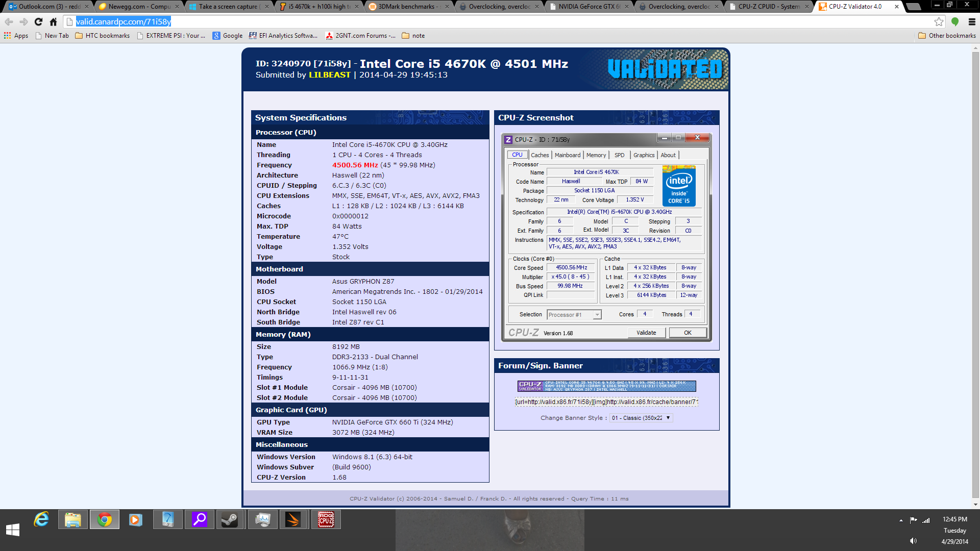980x551 pixels.
Task: Open LILBEAST submitter profile link
Action: pos(330,75)
